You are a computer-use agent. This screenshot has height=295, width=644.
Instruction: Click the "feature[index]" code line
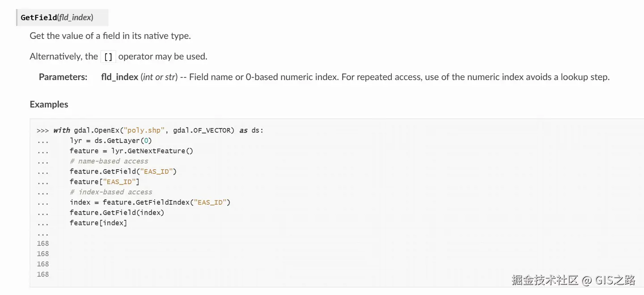pos(98,223)
